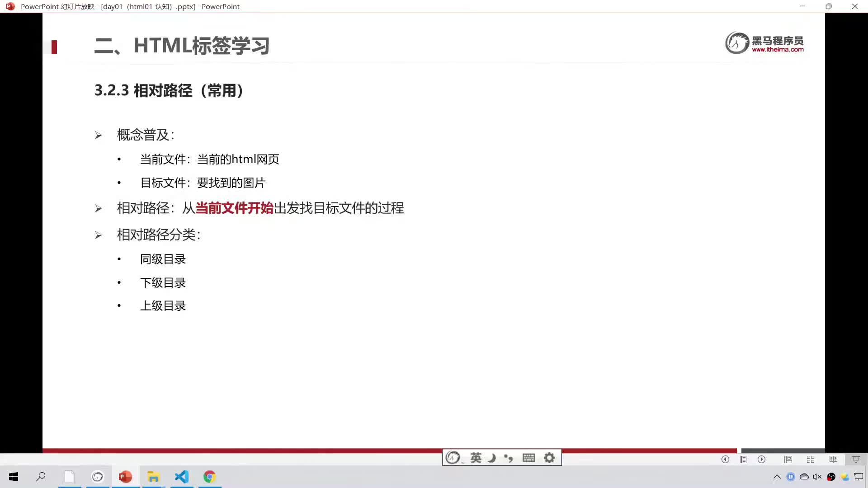Advance to next slide in status bar
Image resolution: width=868 pixels, height=488 pixels.
[x=762, y=459]
